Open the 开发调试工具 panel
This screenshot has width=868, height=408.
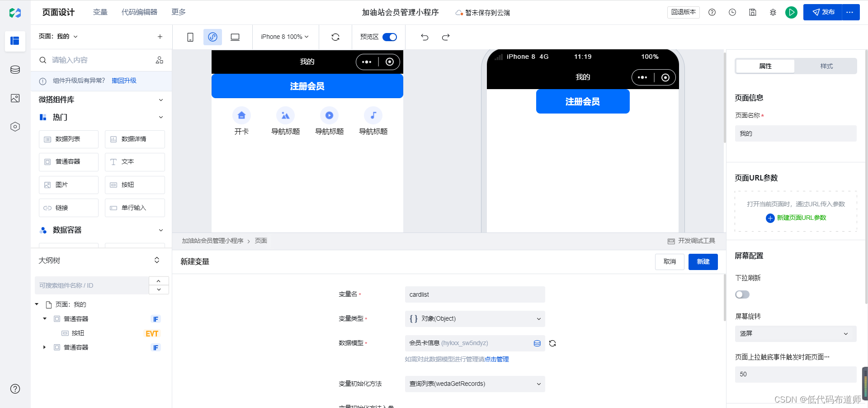pos(692,241)
